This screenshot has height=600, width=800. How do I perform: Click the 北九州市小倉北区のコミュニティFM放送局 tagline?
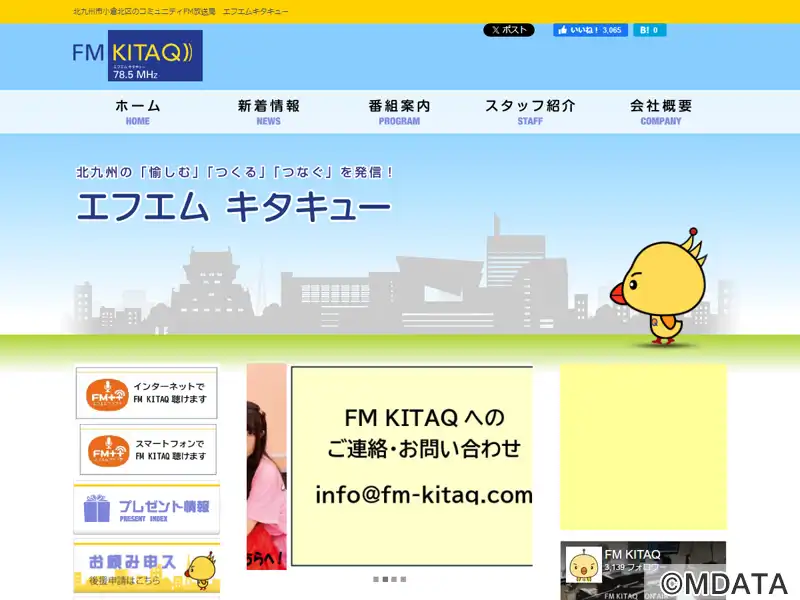click(144, 11)
